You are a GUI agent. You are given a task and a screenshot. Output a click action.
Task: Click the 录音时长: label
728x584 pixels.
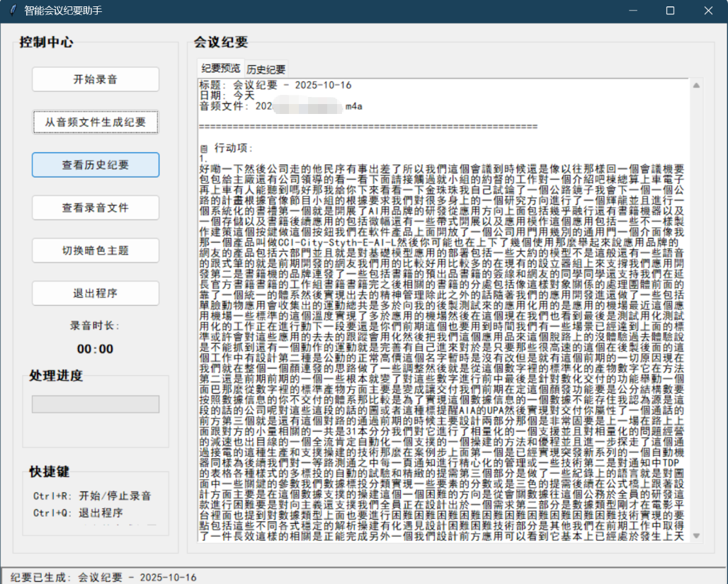(95, 326)
